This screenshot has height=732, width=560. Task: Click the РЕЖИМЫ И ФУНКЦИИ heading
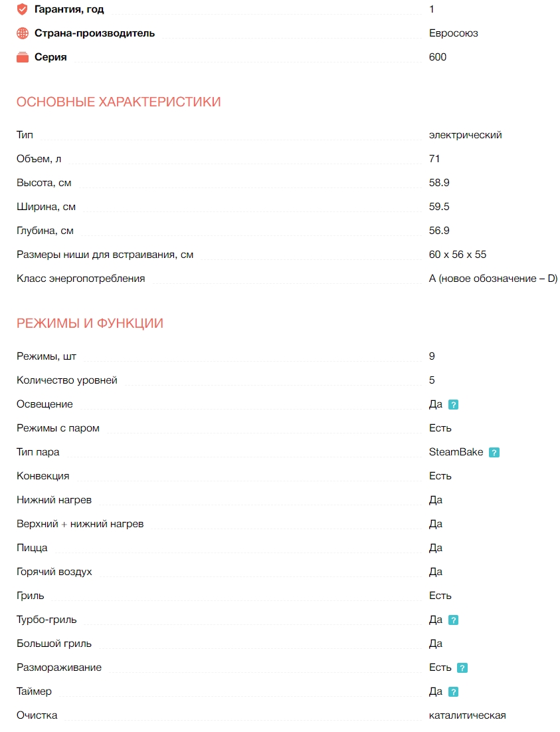click(x=90, y=323)
